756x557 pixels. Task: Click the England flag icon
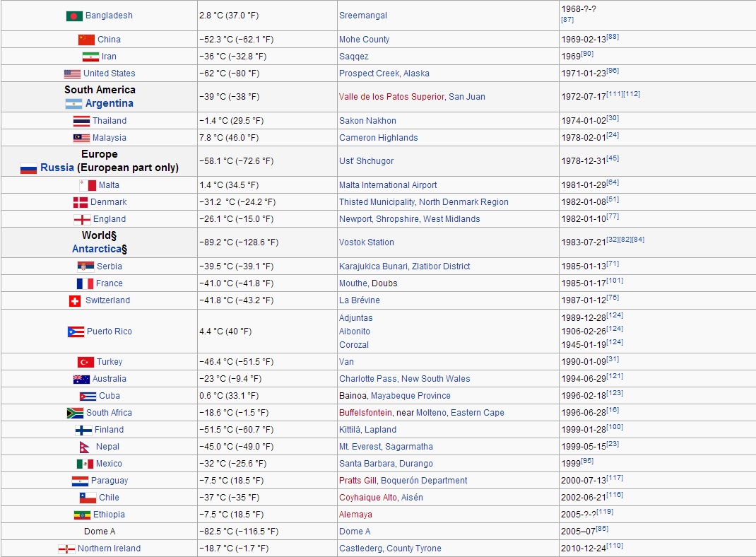[82, 219]
